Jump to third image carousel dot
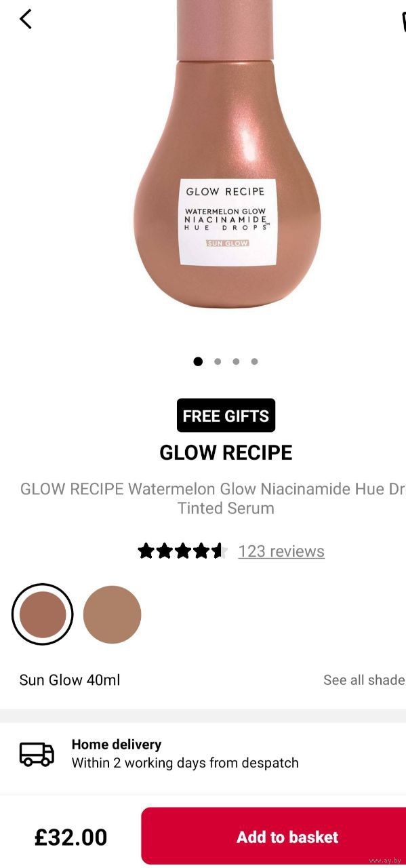 (x=236, y=361)
